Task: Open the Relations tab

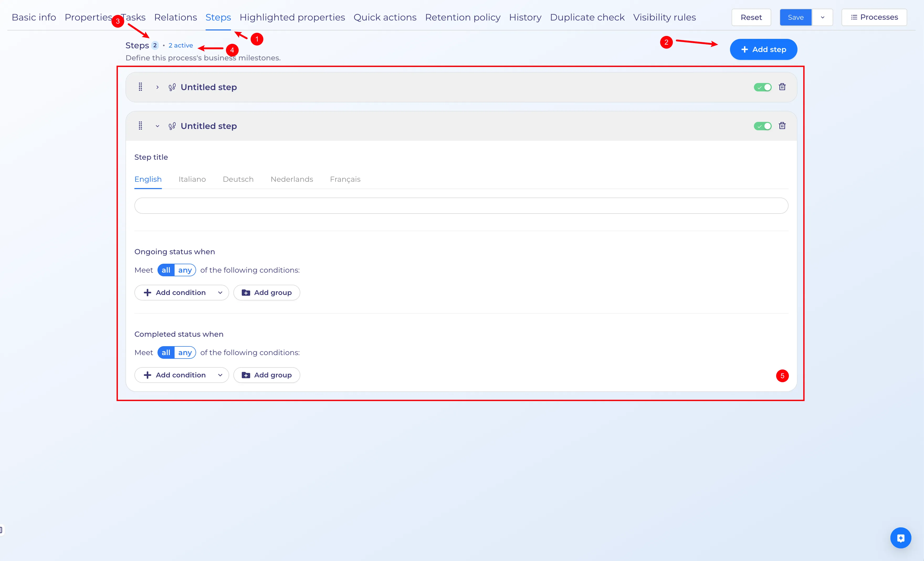Action: click(x=176, y=17)
